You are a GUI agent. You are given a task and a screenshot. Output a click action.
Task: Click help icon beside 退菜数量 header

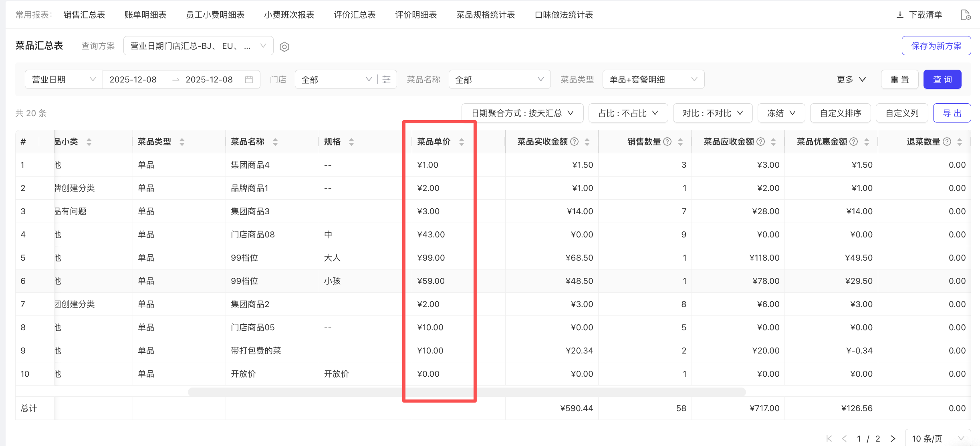(x=947, y=142)
